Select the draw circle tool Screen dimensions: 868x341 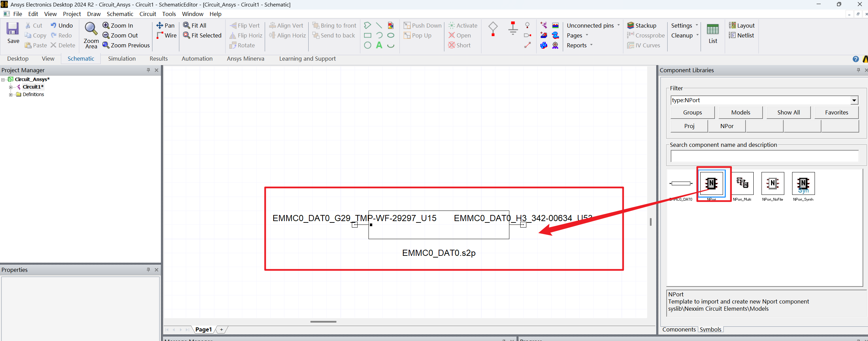(x=367, y=45)
